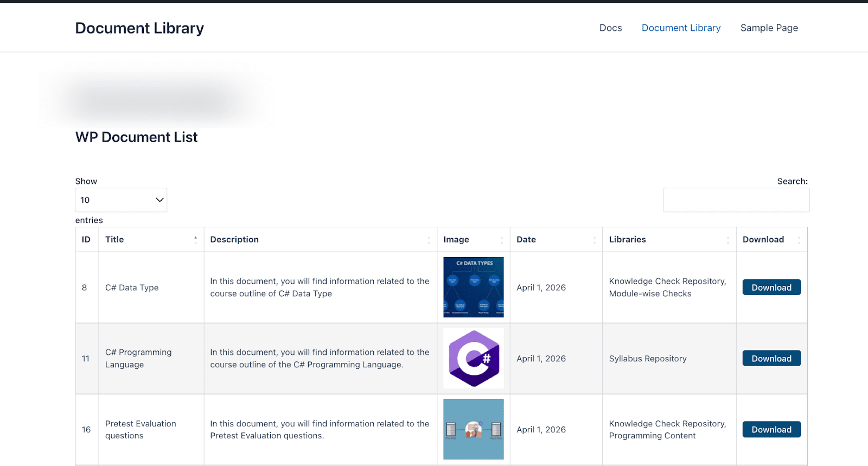Click the ID 8 cell
This screenshot has height=466, width=868.
pos(87,288)
